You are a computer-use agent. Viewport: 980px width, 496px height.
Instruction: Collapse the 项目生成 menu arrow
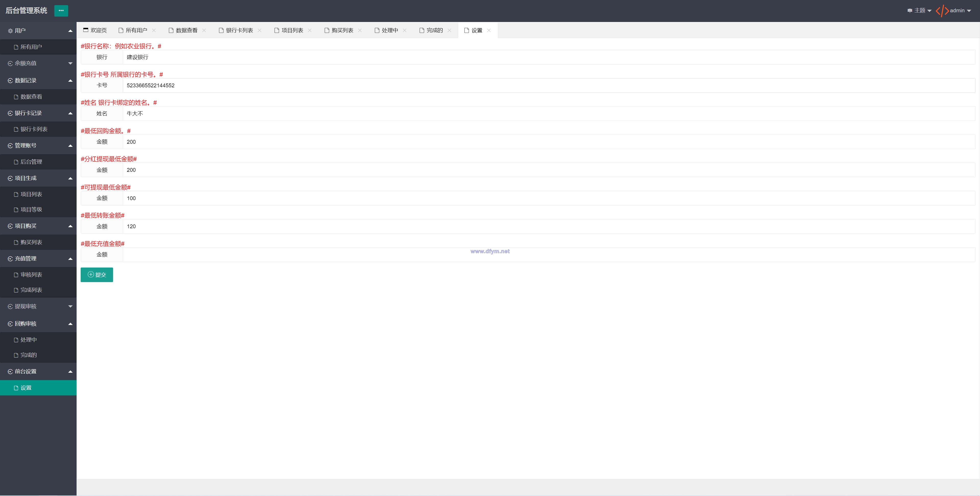[x=70, y=178]
